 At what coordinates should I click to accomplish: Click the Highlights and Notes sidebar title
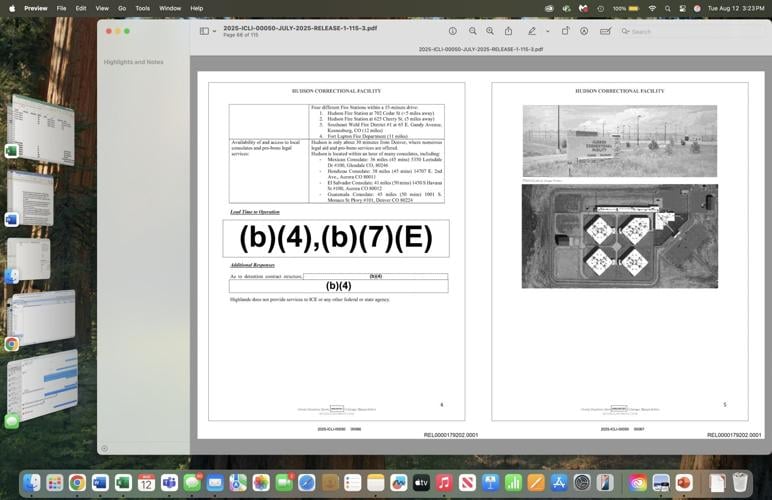(133, 62)
